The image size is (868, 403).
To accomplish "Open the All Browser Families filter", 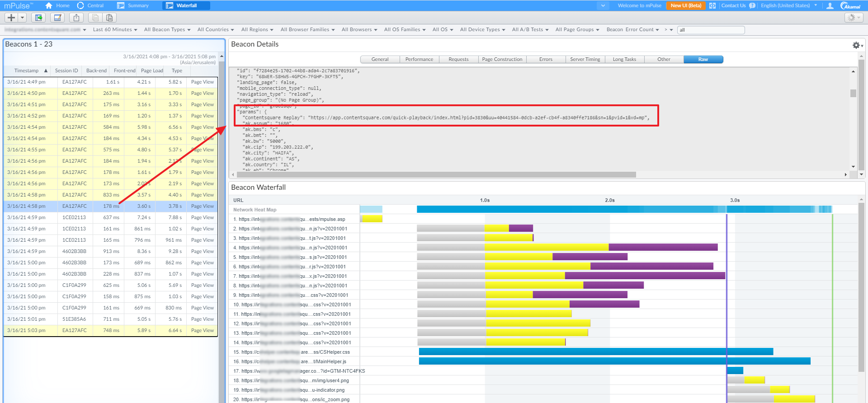I will pos(307,29).
